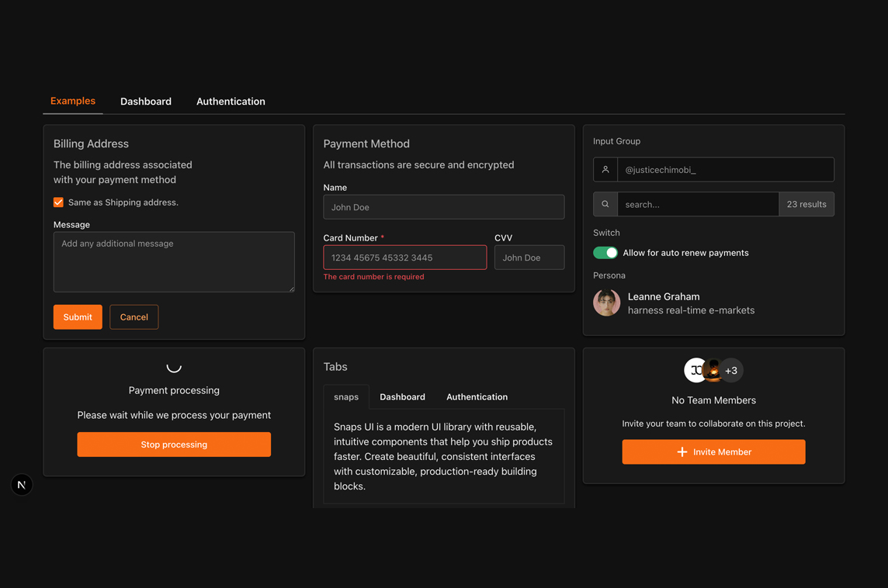The height and width of the screenshot is (588, 888).
Task: Click Leanne Graham's avatar picture
Action: [x=606, y=303]
